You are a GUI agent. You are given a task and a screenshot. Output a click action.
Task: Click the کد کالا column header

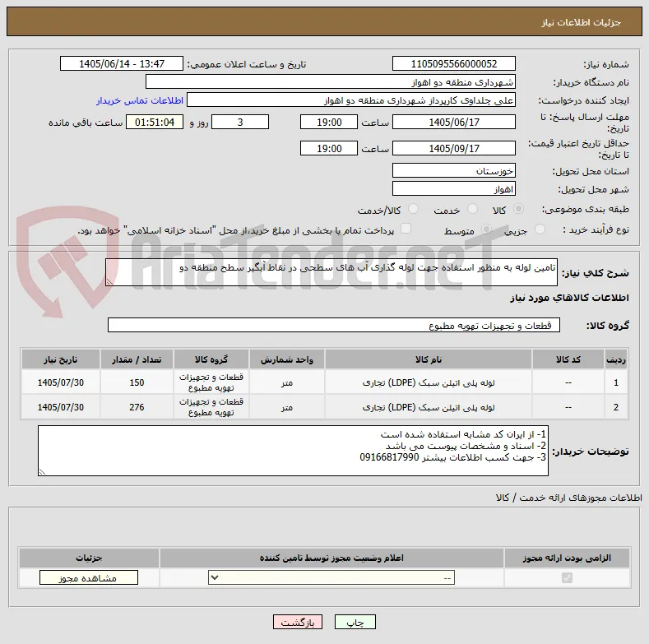pyautogui.click(x=568, y=359)
